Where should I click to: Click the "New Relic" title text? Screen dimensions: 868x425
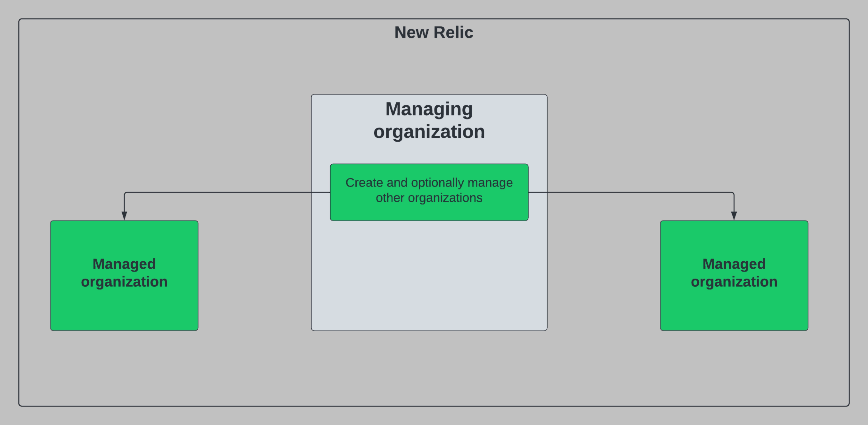434,33
